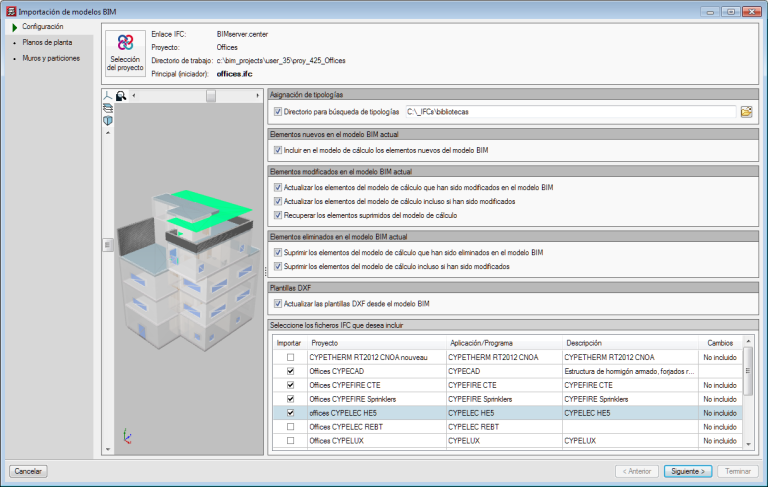Image resolution: width=768 pixels, height=487 pixels.
Task: Click the '< Anterior' button
Action: click(x=637, y=471)
